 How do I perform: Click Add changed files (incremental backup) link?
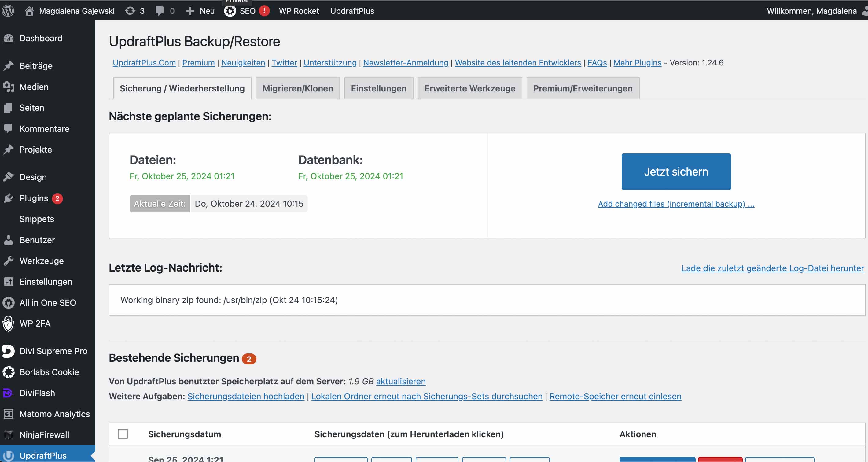coord(676,204)
